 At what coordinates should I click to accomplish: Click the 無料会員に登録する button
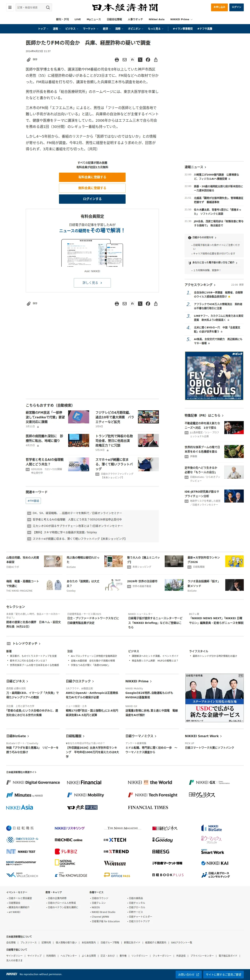pyautogui.click(x=92, y=188)
